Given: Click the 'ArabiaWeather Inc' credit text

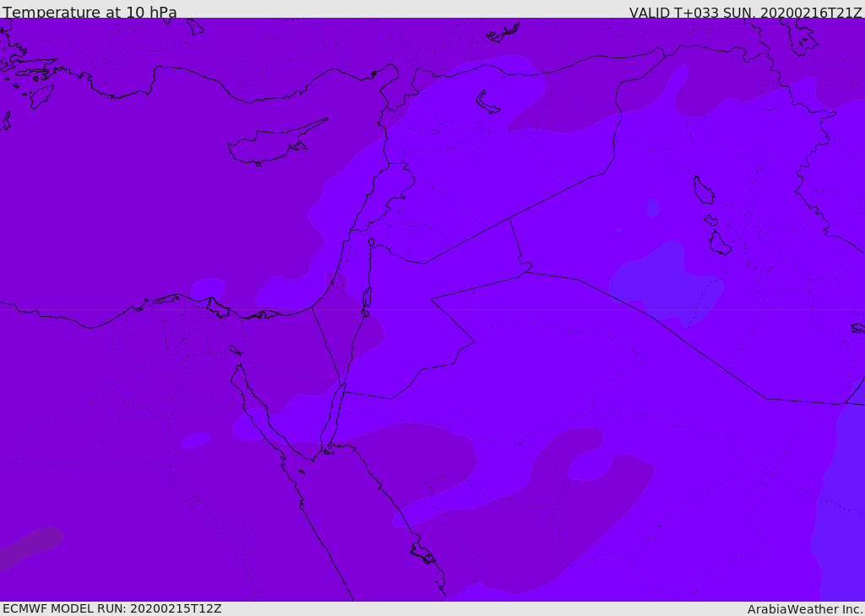Looking at the screenshot, I should [804, 609].
